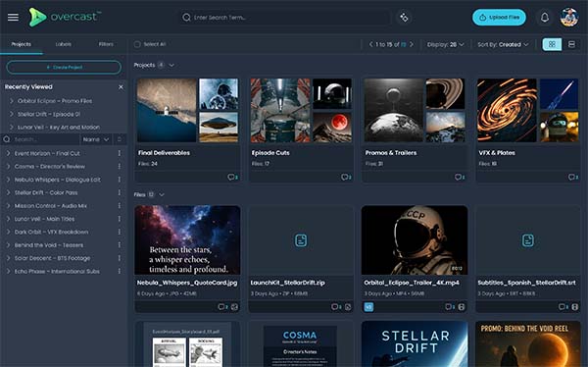Image resolution: width=588 pixels, height=367 pixels.
Task: Expand Stellar Drift – Episode 01 in Recently Viewed
Action: 11,114
